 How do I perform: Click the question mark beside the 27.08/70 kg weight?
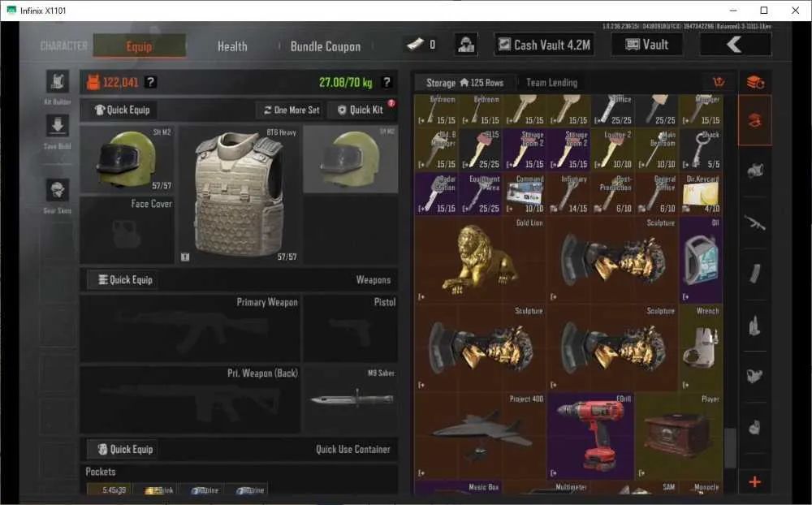pyautogui.click(x=387, y=82)
